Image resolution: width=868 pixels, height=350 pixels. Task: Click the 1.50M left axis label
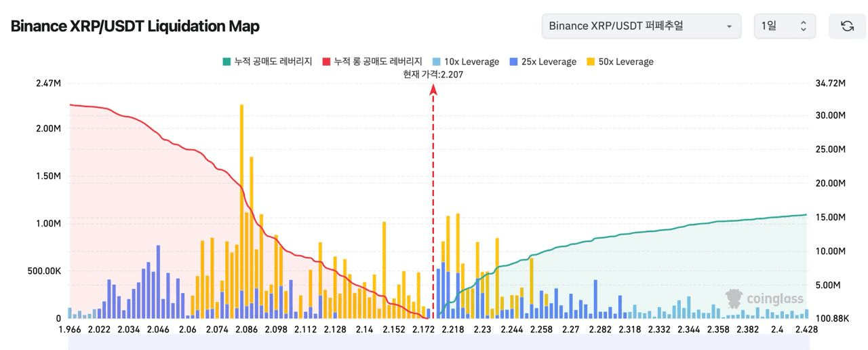pos(48,176)
